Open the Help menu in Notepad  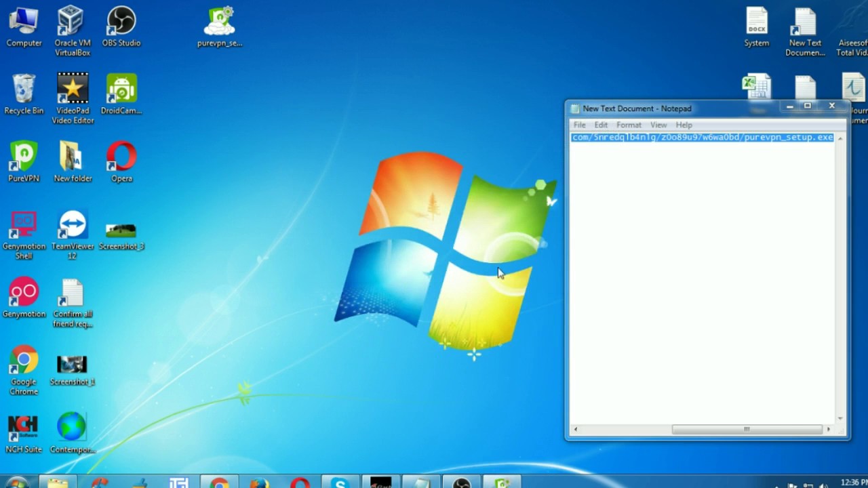tap(684, 125)
